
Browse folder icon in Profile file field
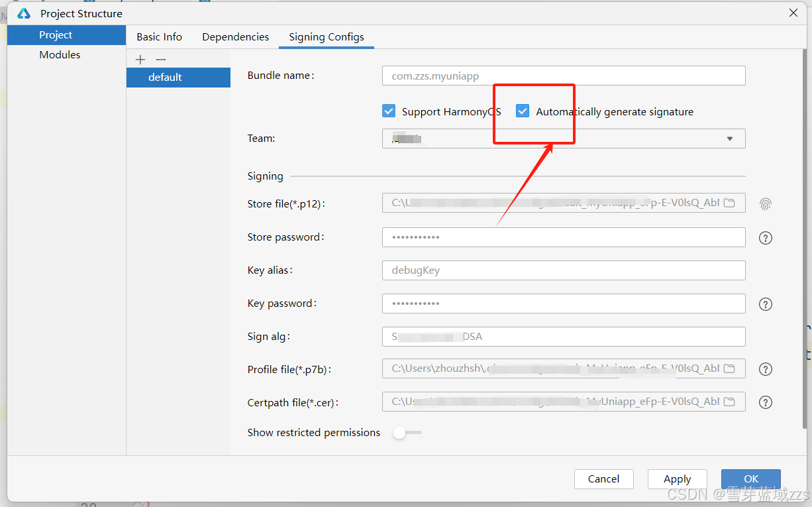coord(729,368)
